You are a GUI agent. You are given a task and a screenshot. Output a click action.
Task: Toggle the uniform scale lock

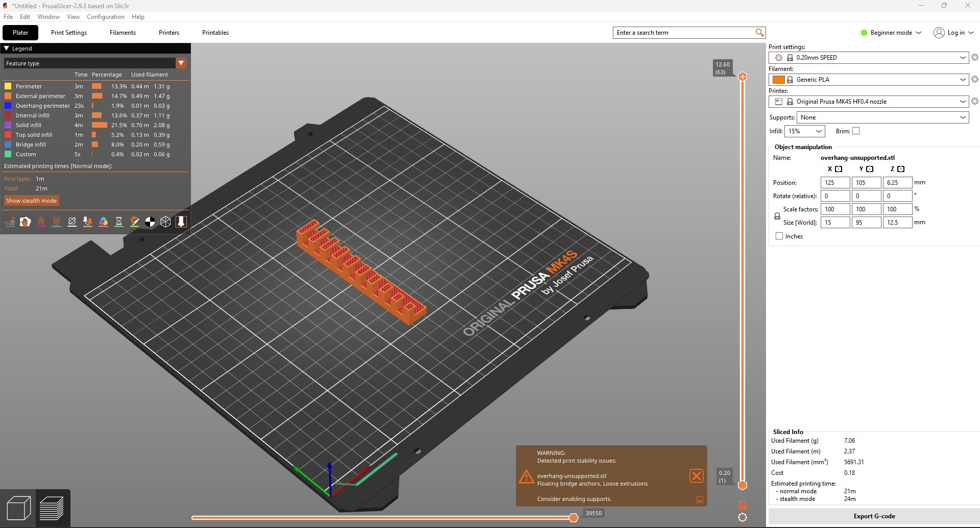pos(777,216)
